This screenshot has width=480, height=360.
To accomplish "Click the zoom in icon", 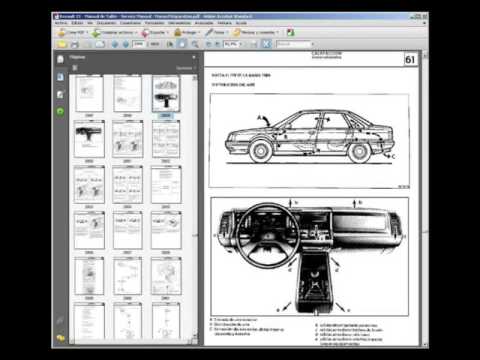I will click(218, 44).
